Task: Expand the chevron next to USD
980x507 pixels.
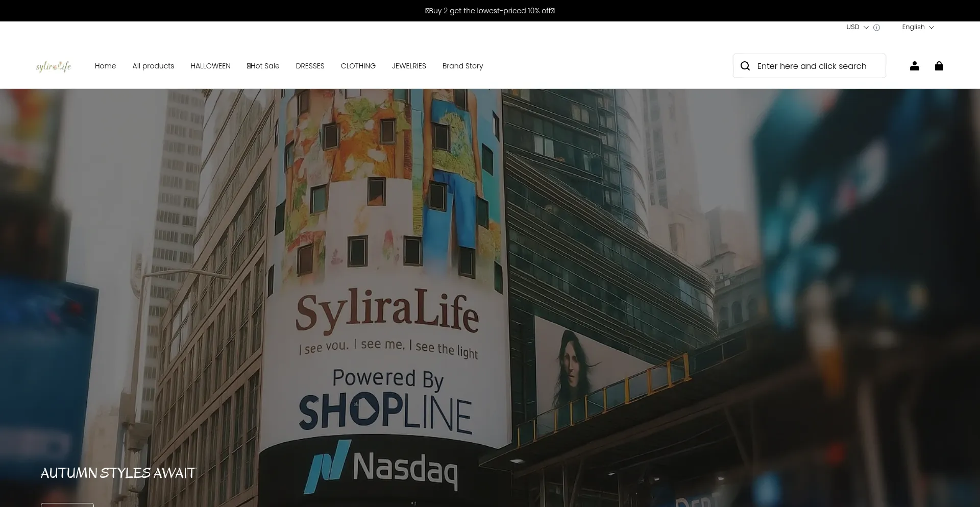Action: pos(866,28)
